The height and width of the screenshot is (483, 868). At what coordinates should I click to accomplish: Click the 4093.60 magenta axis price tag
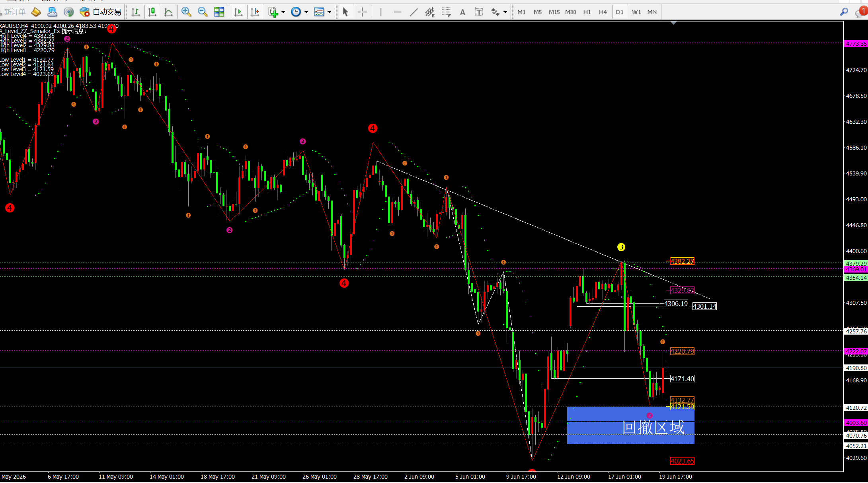click(x=856, y=423)
